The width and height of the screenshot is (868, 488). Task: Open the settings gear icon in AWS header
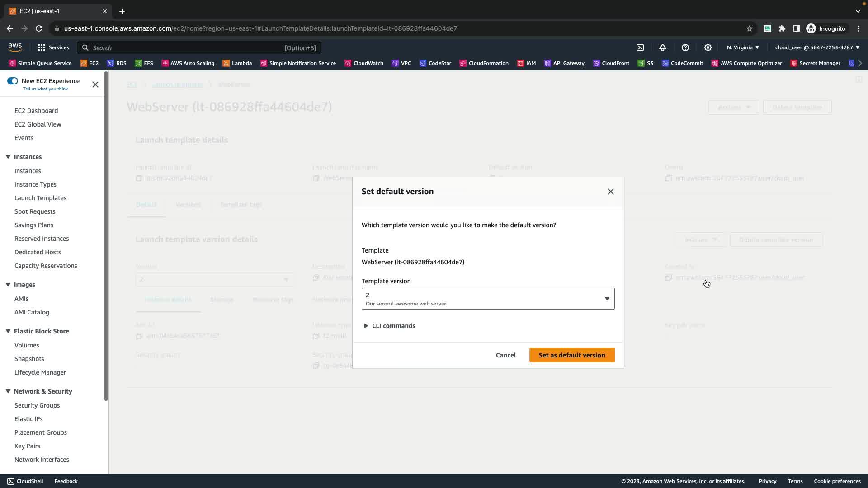[x=708, y=47]
